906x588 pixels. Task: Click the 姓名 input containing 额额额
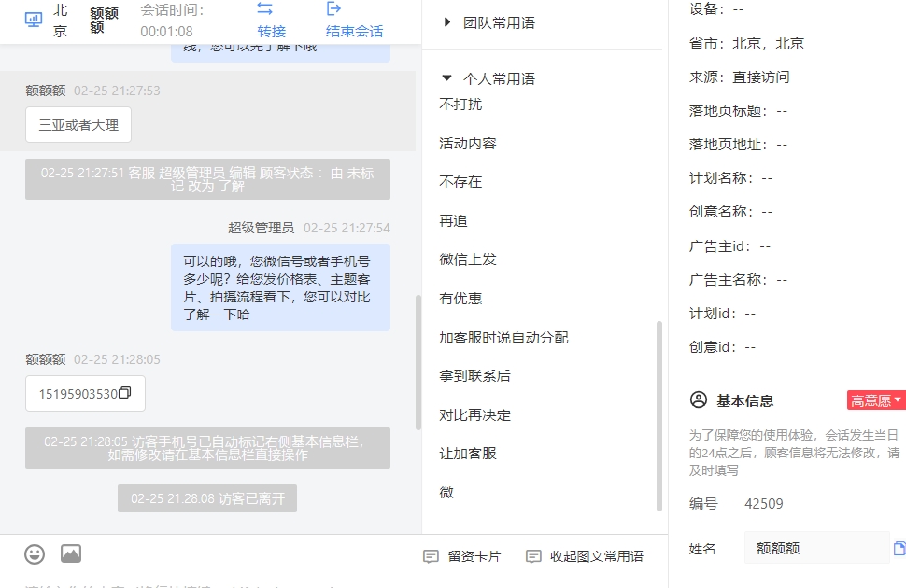tap(816, 548)
